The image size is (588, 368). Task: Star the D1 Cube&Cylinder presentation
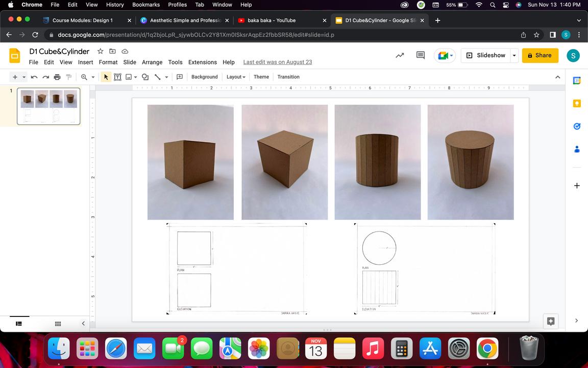tap(101, 51)
